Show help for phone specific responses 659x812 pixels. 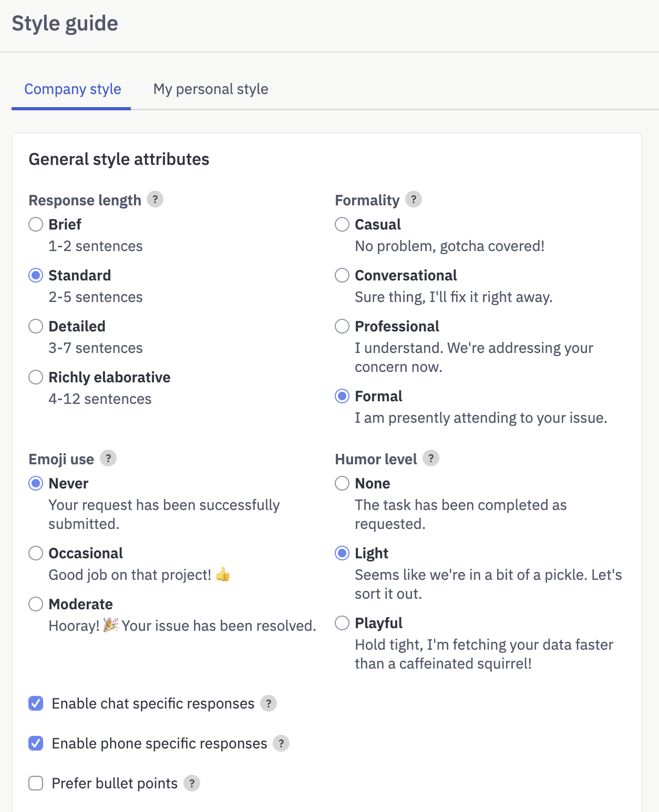click(281, 743)
